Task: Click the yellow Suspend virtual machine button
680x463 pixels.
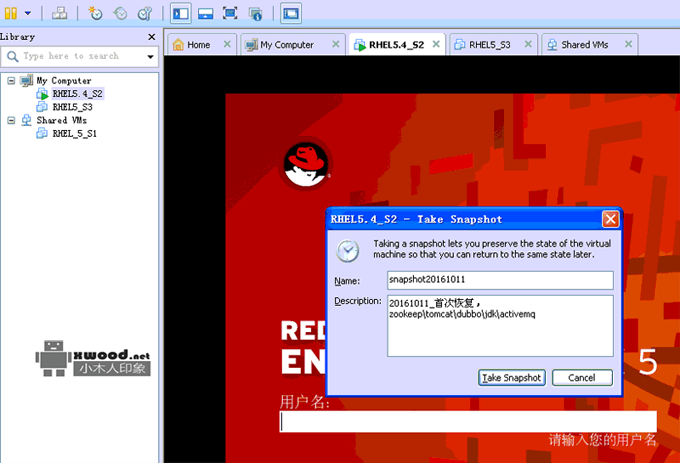Action: coord(11,13)
